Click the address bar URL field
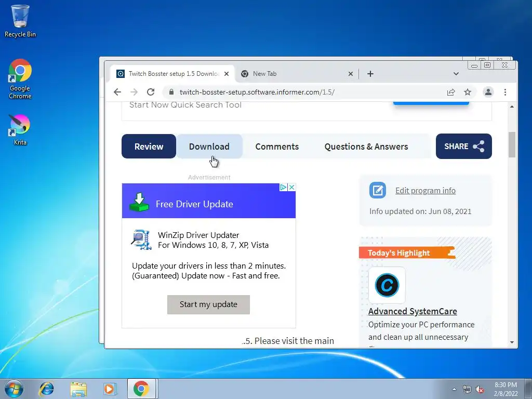Viewport: 532px width, 399px height. (257, 92)
